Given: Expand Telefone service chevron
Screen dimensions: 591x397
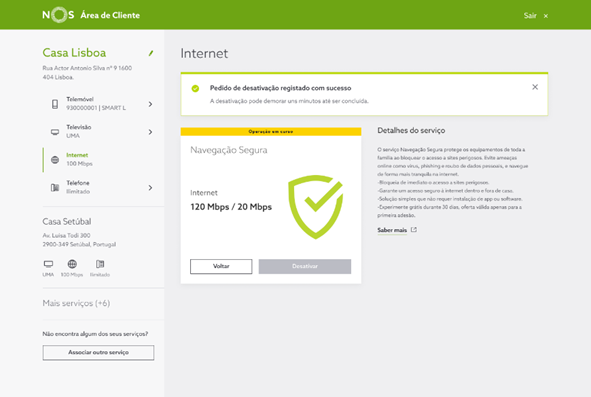Looking at the screenshot, I should point(150,188).
